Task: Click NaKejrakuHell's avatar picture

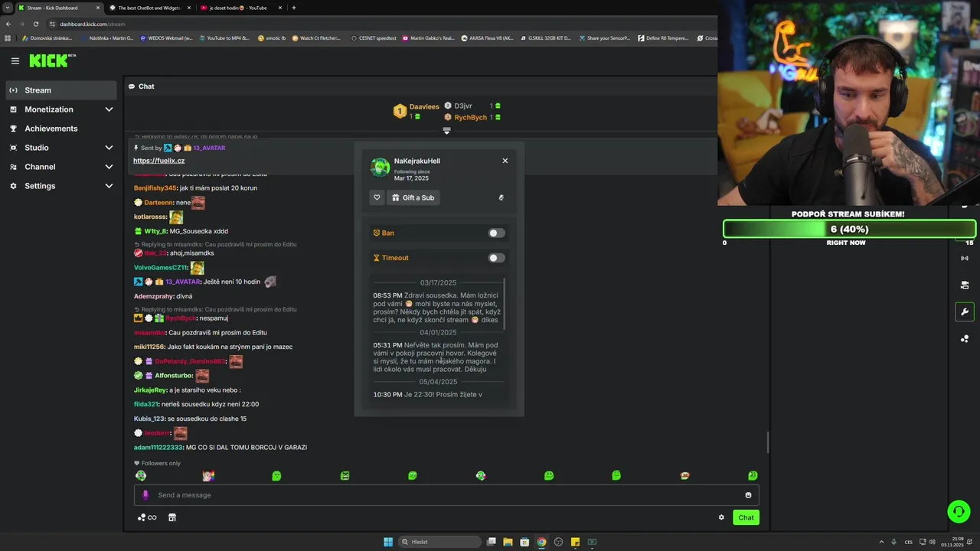Action: [380, 167]
